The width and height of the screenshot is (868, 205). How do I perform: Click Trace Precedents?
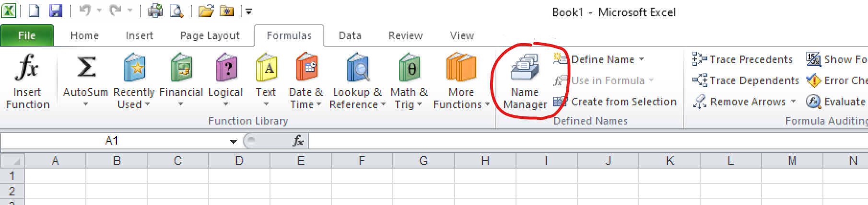(742, 59)
